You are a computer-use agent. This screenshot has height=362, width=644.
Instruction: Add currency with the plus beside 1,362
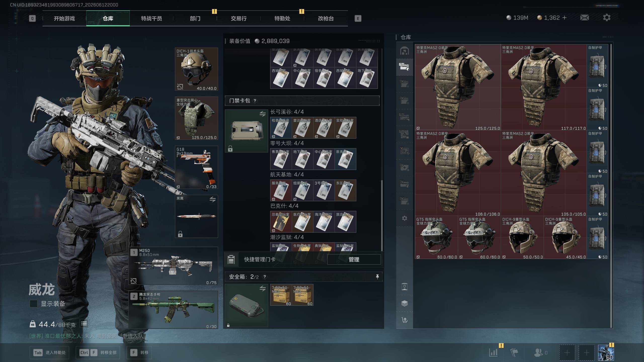[565, 18]
